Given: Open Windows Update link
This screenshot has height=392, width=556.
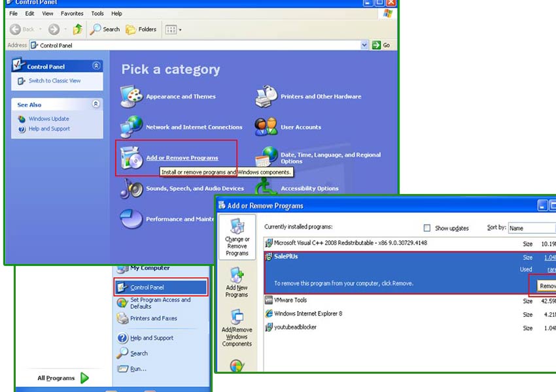Looking at the screenshot, I should coord(49,119).
